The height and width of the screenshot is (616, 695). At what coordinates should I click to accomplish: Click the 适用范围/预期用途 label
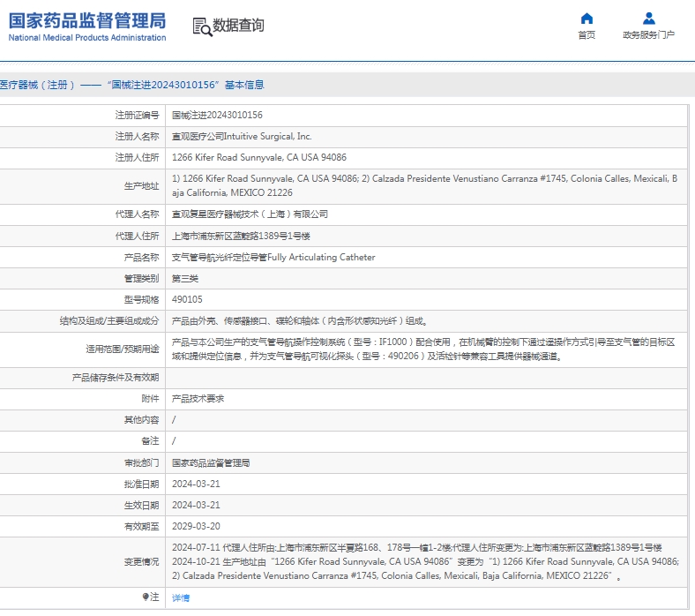123,349
